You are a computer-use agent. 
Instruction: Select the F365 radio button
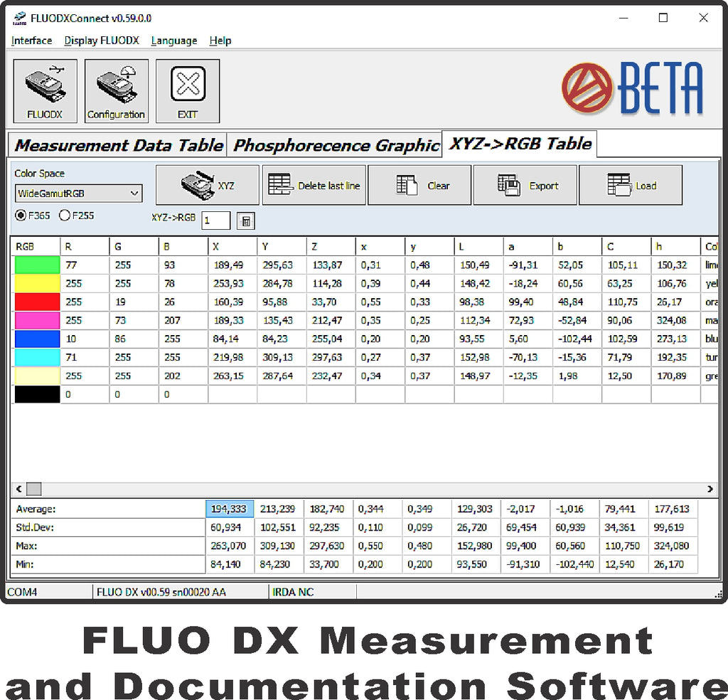(21, 215)
